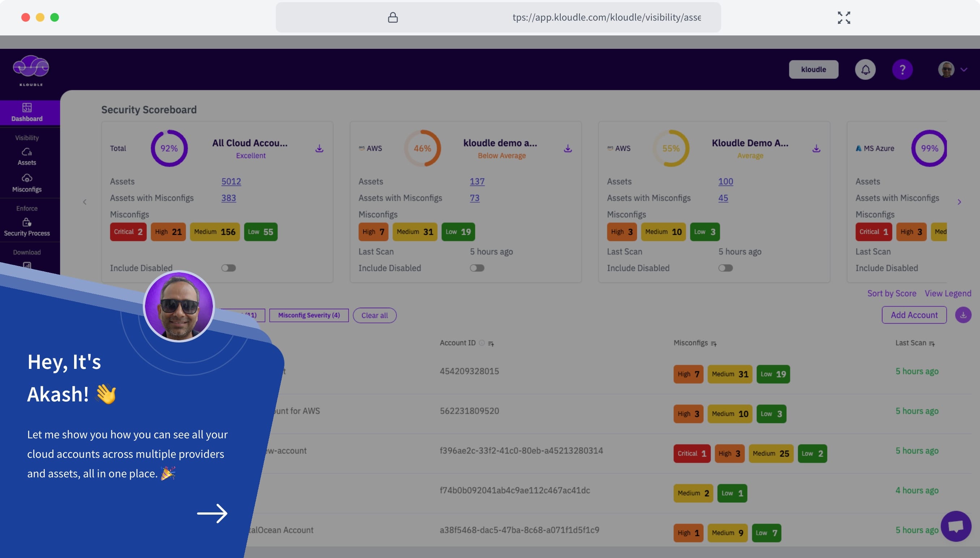Open the chat support bubble icon
The width and height of the screenshot is (980, 558).
pyautogui.click(x=955, y=526)
